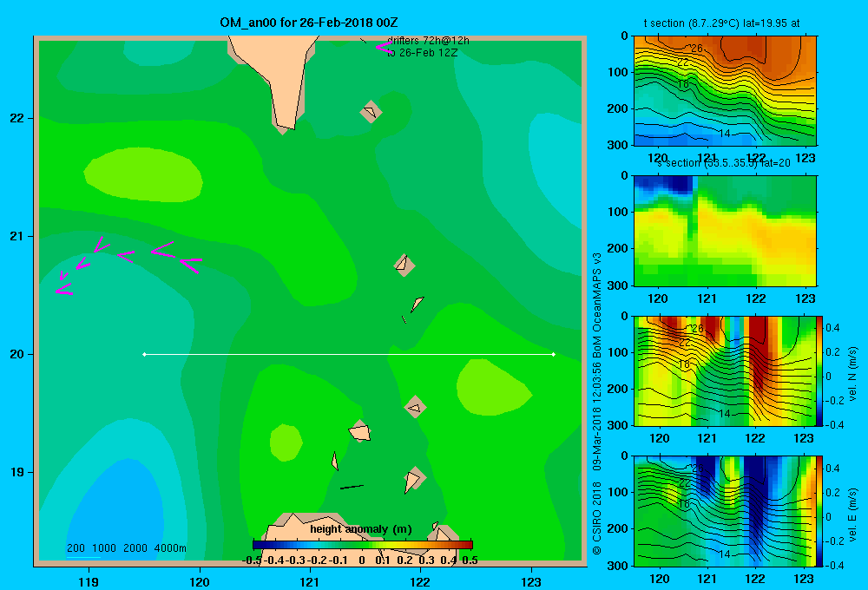
Task: Select the 'drifters 72h@12h' legend label
Action: (428, 41)
